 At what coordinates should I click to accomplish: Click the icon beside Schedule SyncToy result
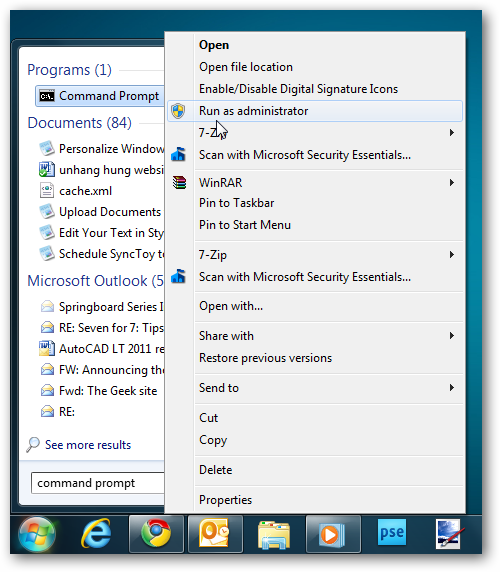[47, 254]
